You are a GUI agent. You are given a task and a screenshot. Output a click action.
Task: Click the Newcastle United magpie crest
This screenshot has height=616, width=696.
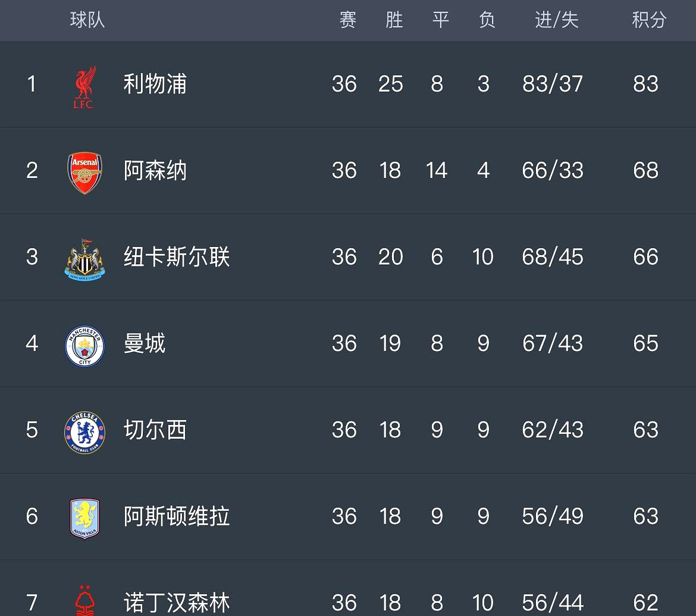[84, 257]
